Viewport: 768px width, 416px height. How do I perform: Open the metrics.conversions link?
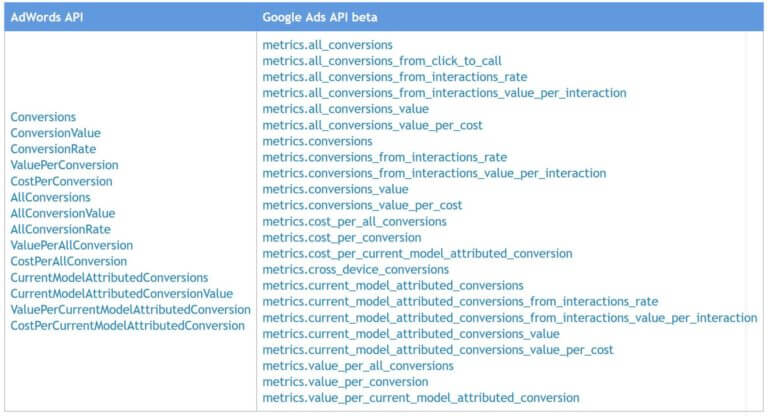coord(317,141)
